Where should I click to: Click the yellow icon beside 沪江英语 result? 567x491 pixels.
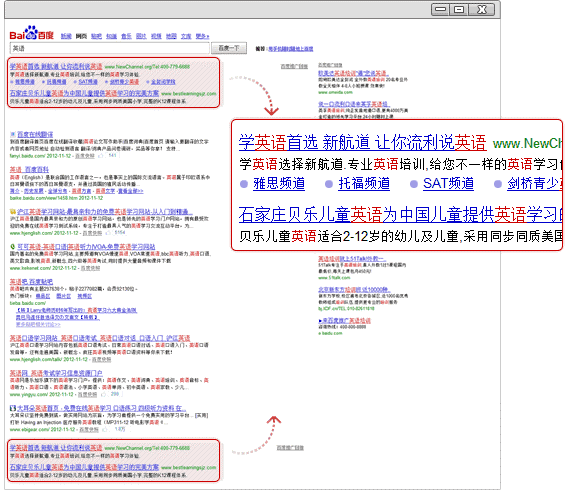tap(13, 212)
